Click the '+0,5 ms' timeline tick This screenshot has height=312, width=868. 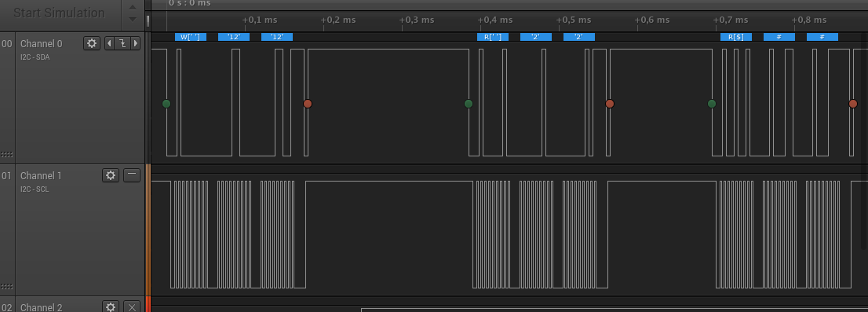[x=574, y=20]
